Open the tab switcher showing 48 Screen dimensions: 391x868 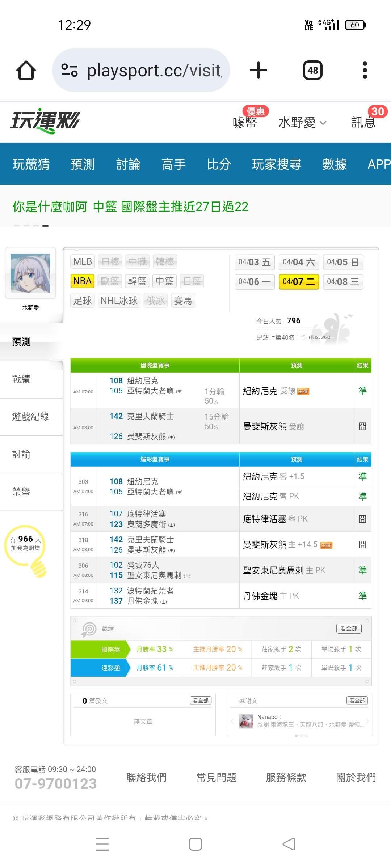point(313,70)
